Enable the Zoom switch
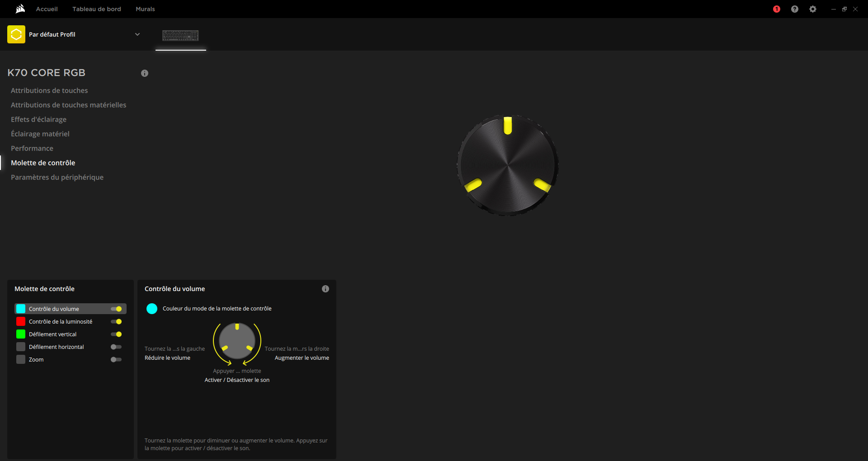The height and width of the screenshot is (461, 868). [116, 360]
